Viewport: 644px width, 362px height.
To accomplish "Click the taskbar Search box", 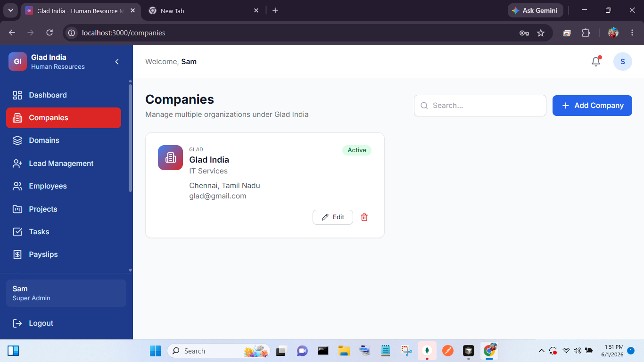I will 219,351.
